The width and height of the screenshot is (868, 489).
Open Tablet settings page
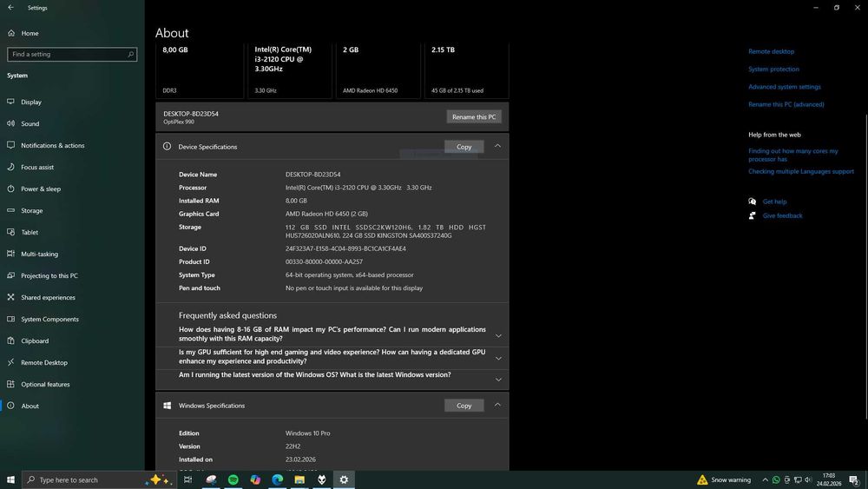tap(30, 232)
